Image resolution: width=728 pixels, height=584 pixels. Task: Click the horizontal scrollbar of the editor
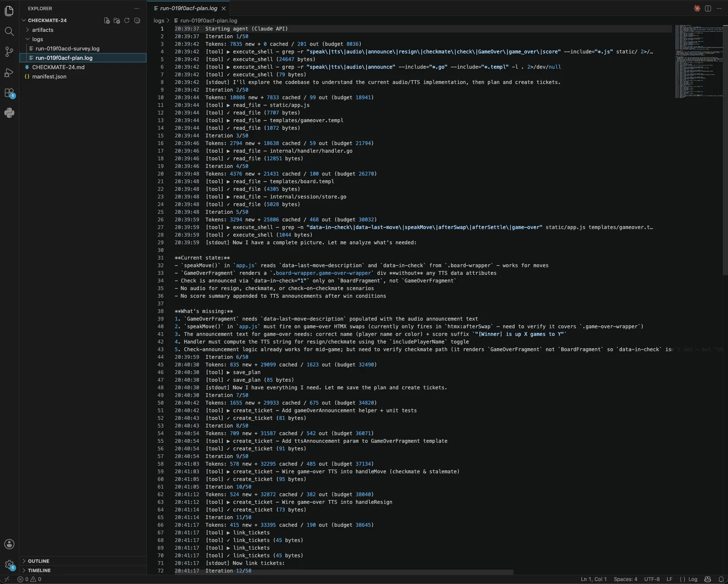click(x=344, y=572)
